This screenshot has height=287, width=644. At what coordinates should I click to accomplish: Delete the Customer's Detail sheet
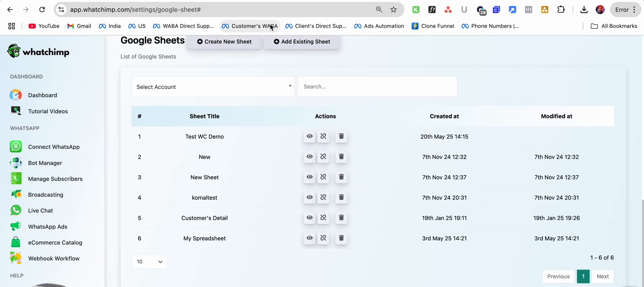(341, 218)
